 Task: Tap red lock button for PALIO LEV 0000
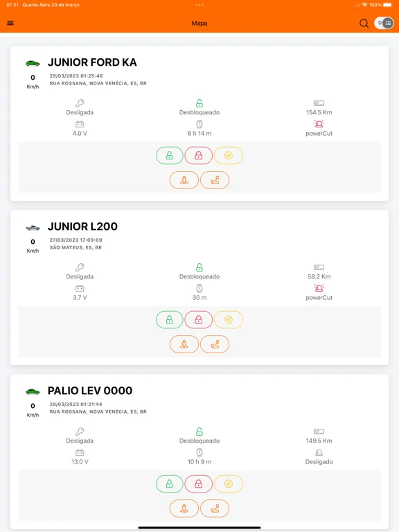pos(199,484)
